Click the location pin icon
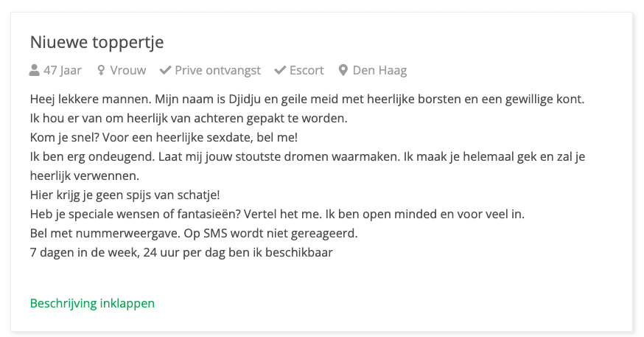Screen dimensions: 644x337 pos(343,70)
